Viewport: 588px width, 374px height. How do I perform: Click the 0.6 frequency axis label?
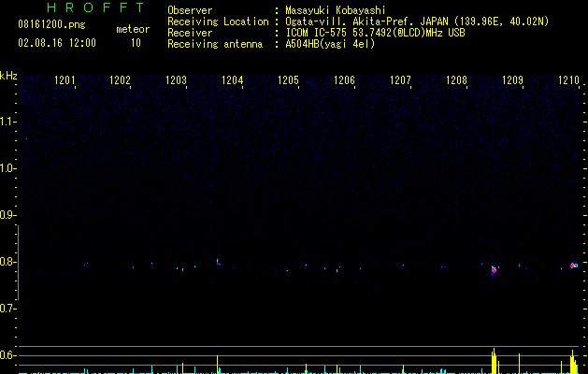pos(7,355)
